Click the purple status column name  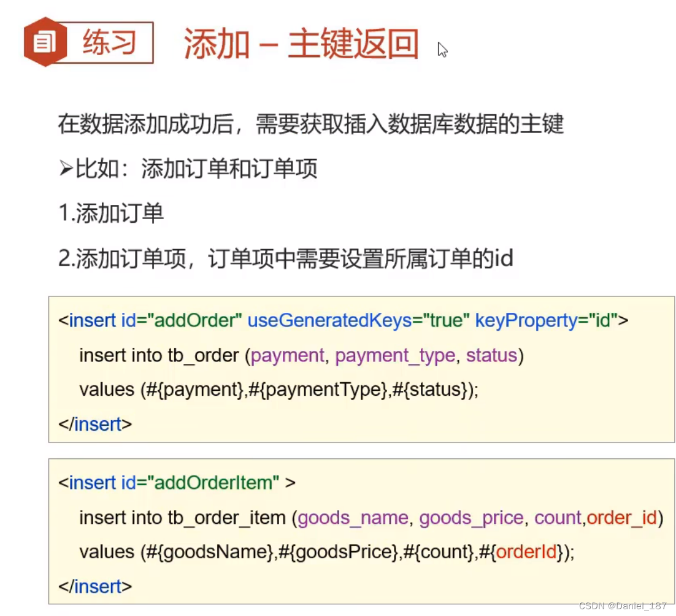point(491,355)
